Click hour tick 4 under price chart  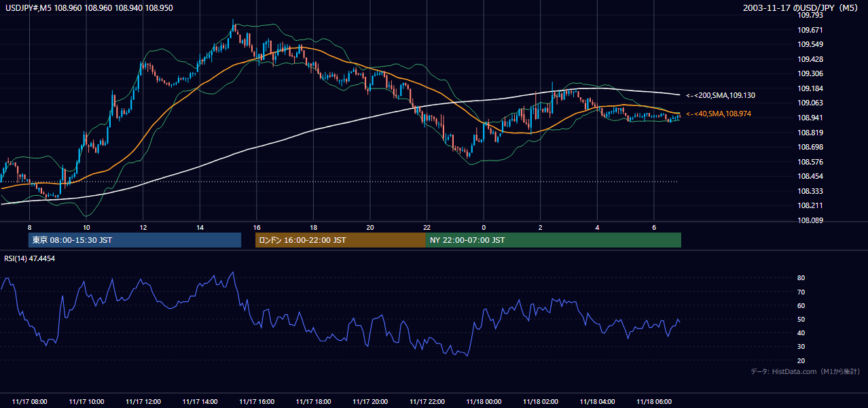(597, 227)
